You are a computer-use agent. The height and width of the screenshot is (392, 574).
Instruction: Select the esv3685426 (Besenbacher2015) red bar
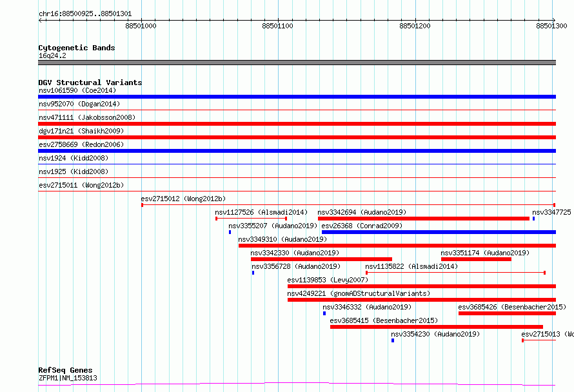508,313
